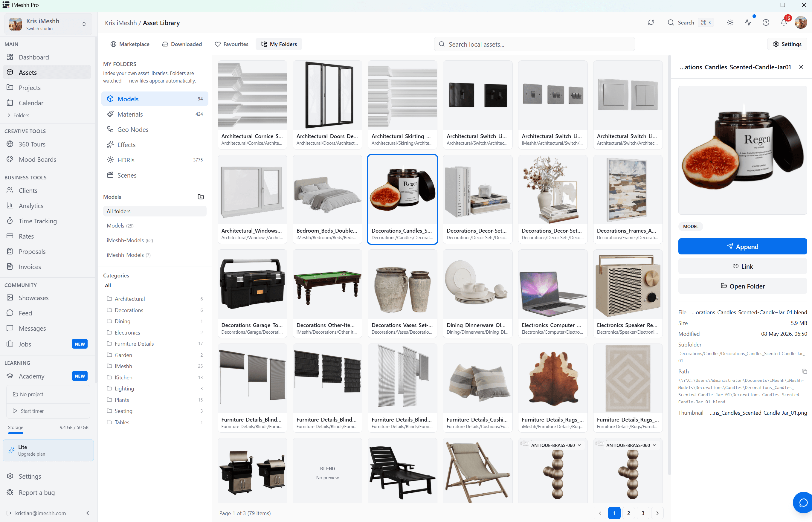Select HDRIs asset type

point(155,160)
